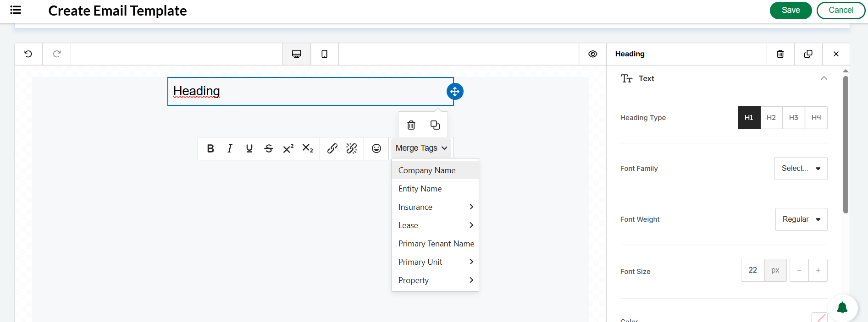Viewport: 868px width, 322px height.
Task: Insert the Primary Tenant Name merge tag
Action: [x=435, y=244]
